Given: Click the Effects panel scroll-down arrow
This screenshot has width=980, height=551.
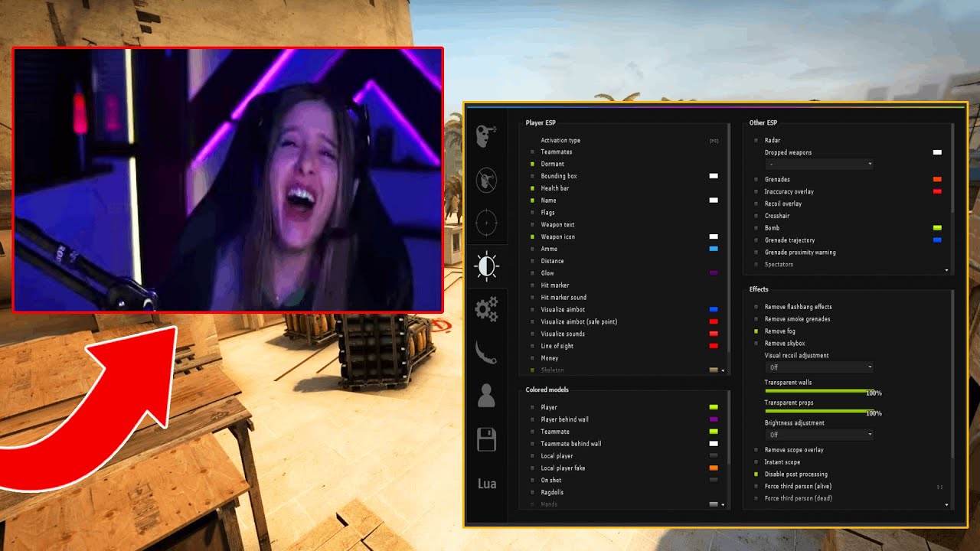Looking at the screenshot, I should [947, 505].
